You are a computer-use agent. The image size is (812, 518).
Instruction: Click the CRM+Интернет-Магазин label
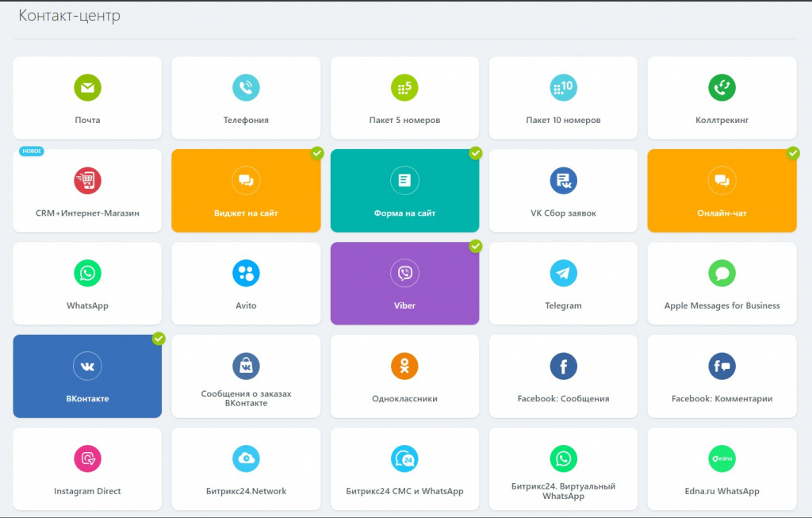click(x=87, y=213)
